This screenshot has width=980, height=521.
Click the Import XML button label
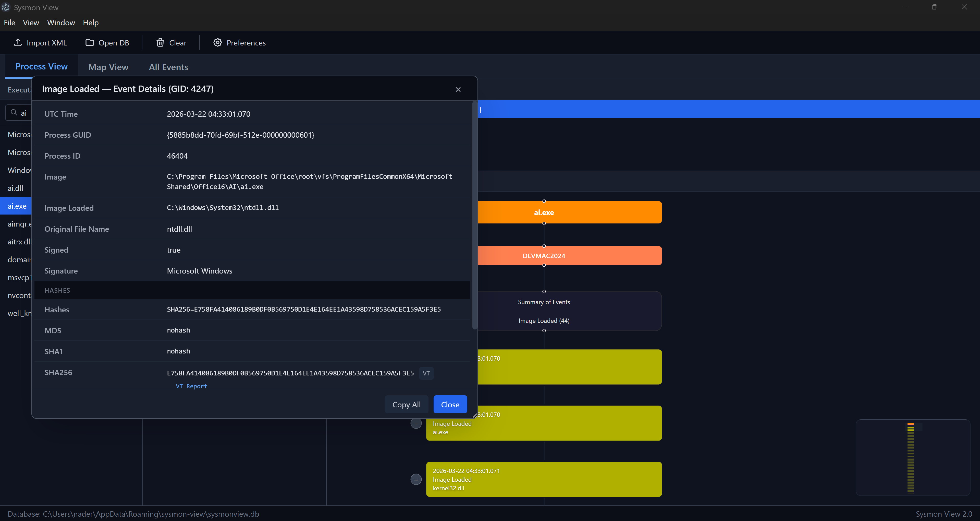point(47,43)
